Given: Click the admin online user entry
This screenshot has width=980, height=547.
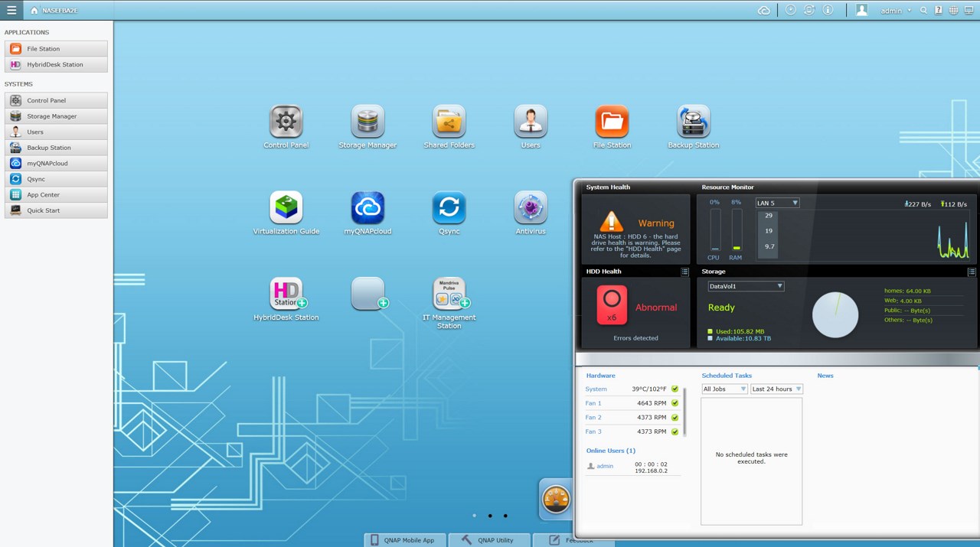Looking at the screenshot, I should click(x=632, y=466).
